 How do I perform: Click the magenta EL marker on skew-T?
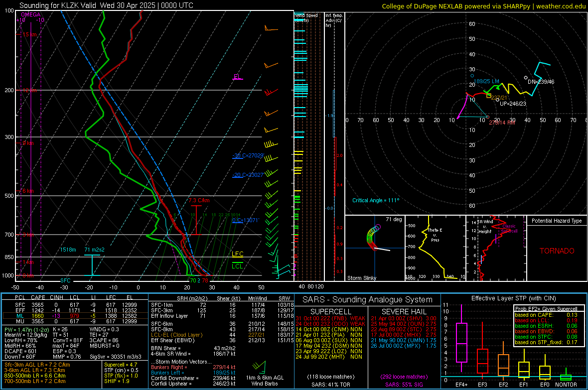coord(237,77)
